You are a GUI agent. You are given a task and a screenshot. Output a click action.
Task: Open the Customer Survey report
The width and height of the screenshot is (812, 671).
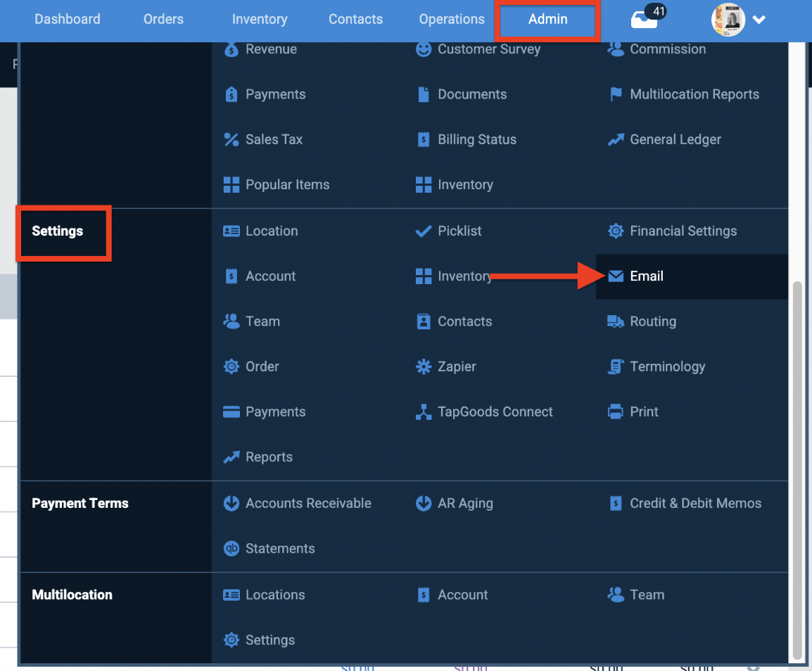point(489,49)
